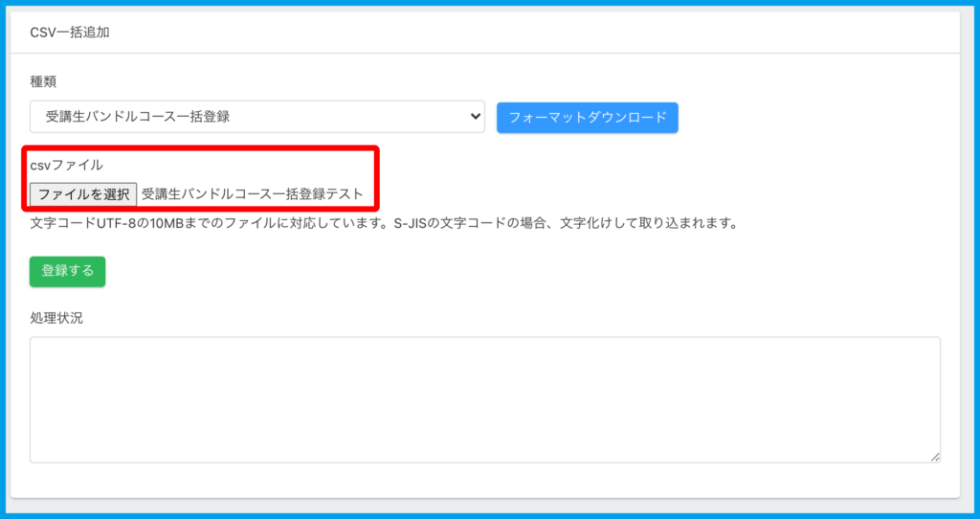The width and height of the screenshot is (980, 519).
Task: Click the 処理状況 label above the text area
Action: (56, 318)
